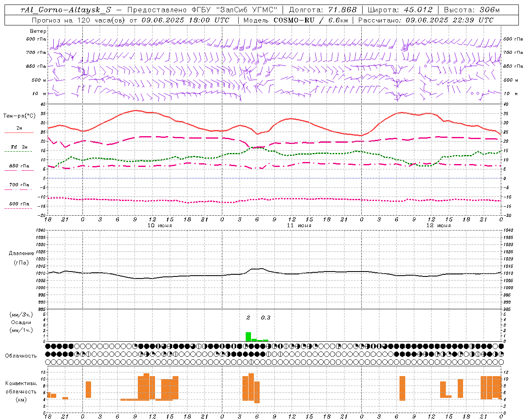Click the Облачность cloud cover label
The width and height of the screenshot is (525, 420).
pyautogui.click(x=21, y=356)
